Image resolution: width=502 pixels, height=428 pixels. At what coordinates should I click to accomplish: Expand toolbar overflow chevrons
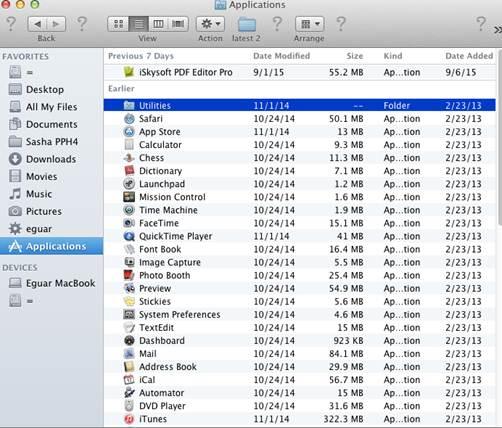pyautogui.click(x=497, y=30)
